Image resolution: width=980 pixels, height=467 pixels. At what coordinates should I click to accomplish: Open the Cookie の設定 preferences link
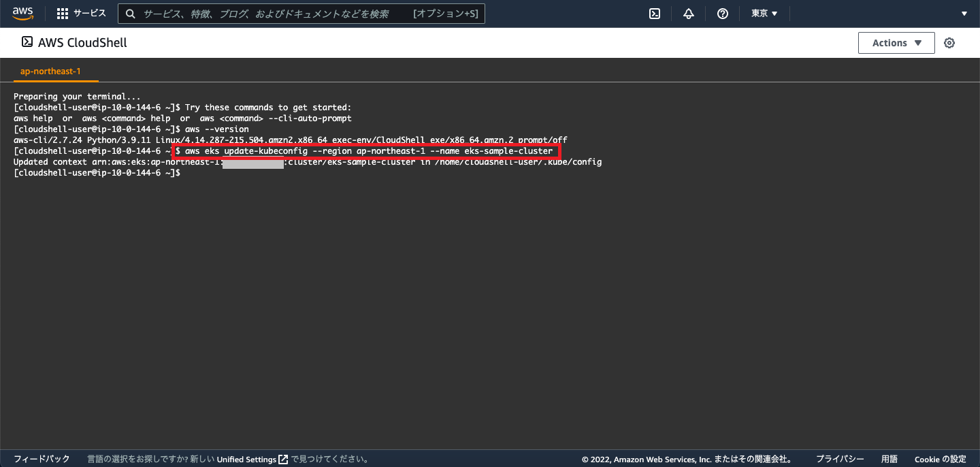coord(941,459)
